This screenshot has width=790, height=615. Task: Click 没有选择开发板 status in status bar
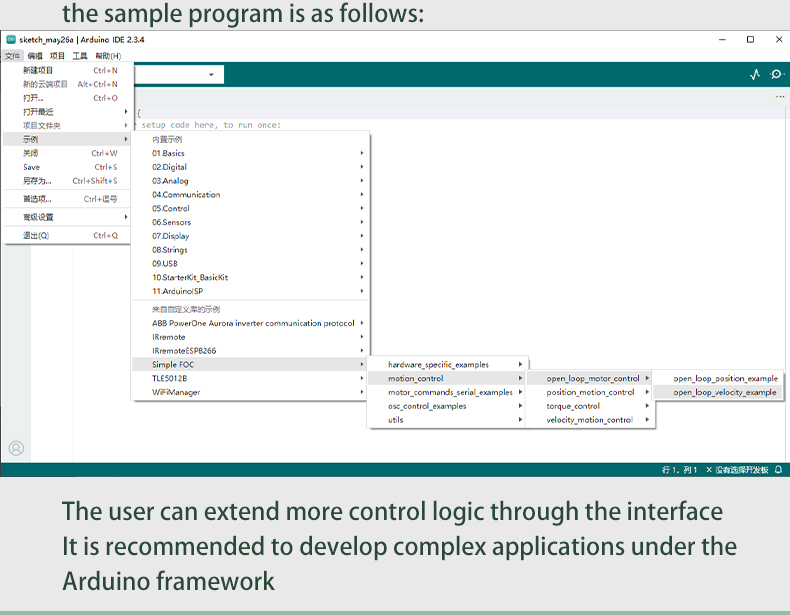click(x=737, y=469)
